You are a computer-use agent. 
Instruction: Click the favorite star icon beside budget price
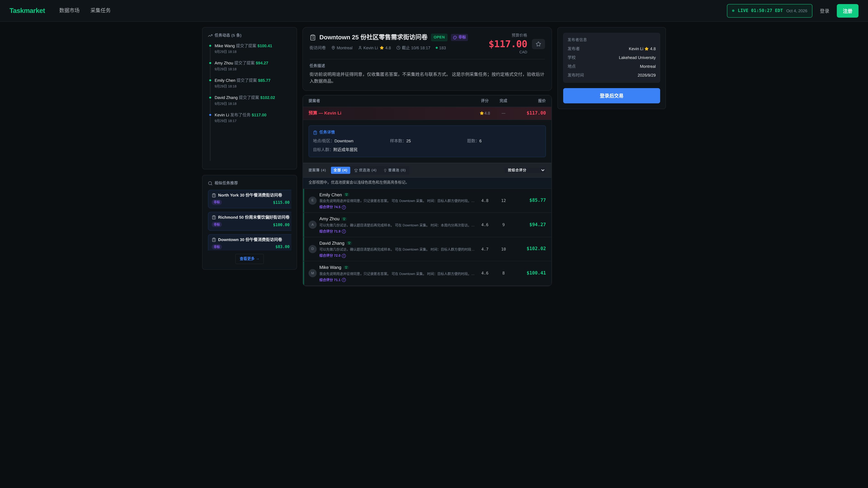[538, 44]
